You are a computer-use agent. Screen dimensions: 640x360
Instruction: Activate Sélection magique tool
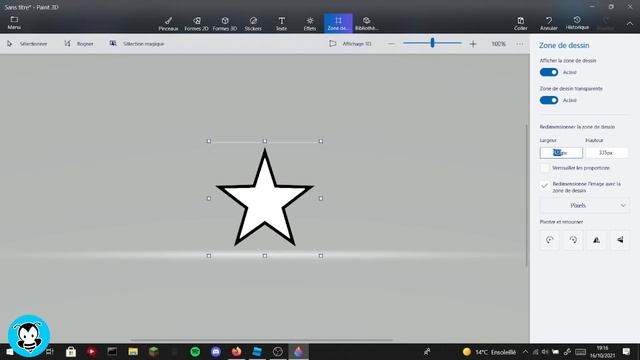coord(137,44)
